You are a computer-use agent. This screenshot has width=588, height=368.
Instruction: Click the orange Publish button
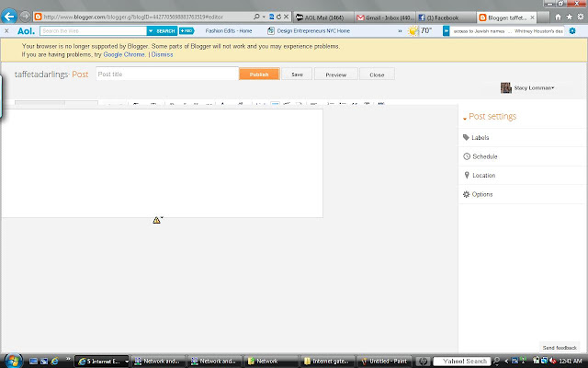[259, 74]
